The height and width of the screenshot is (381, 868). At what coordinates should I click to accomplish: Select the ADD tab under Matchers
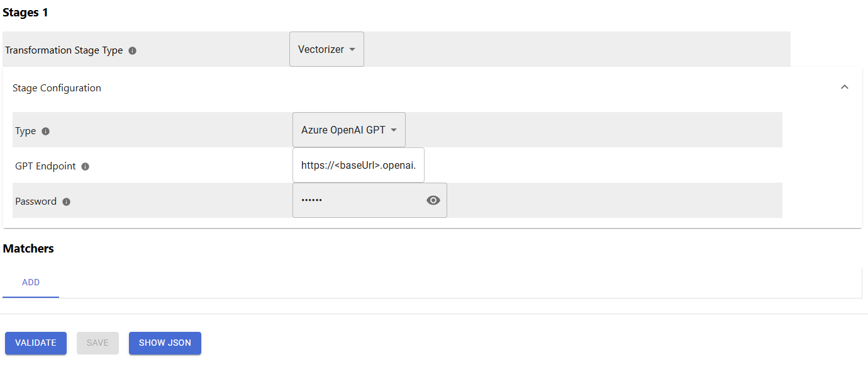coord(31,282)
